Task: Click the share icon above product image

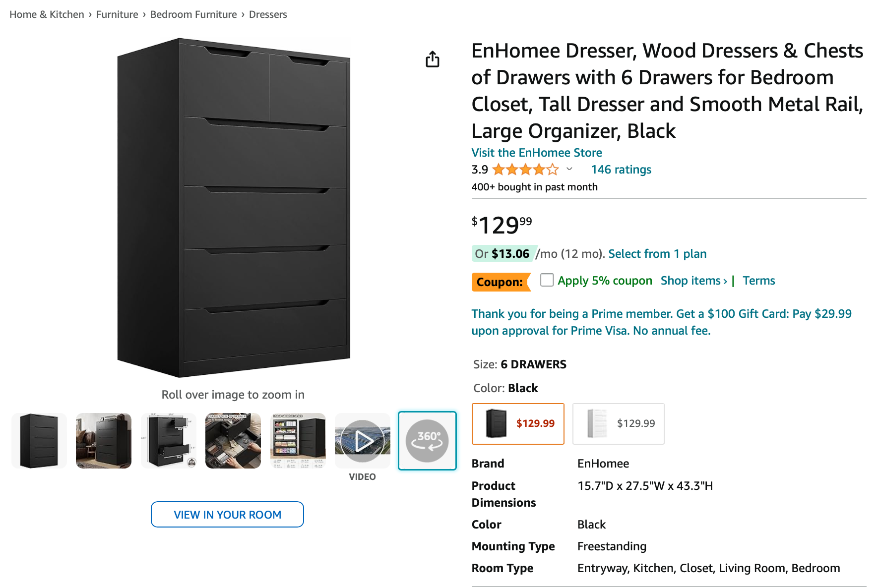Action: pyautogui.click(x=433, y=59)
